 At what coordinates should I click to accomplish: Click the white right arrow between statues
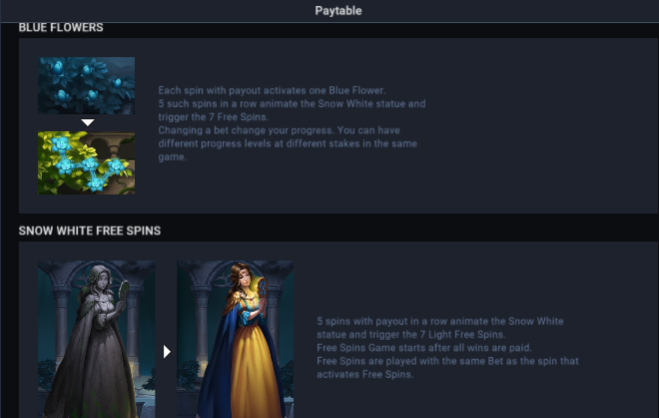[x=167, y=352]
